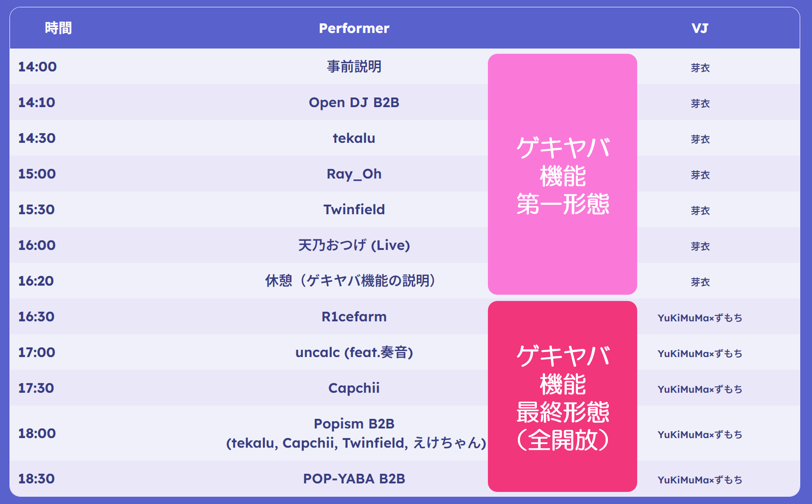
Task: Click Twinfield in the 15:30 row
Action: click(x=354, y=210)
